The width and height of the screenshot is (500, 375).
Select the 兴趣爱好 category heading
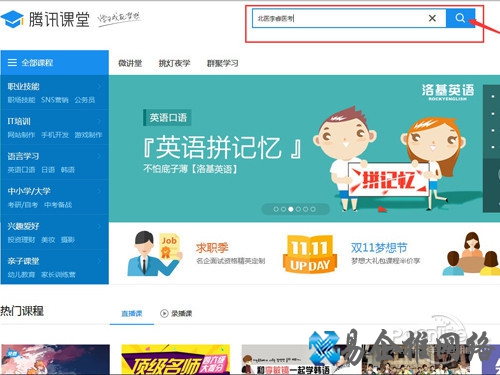point(23,226)
